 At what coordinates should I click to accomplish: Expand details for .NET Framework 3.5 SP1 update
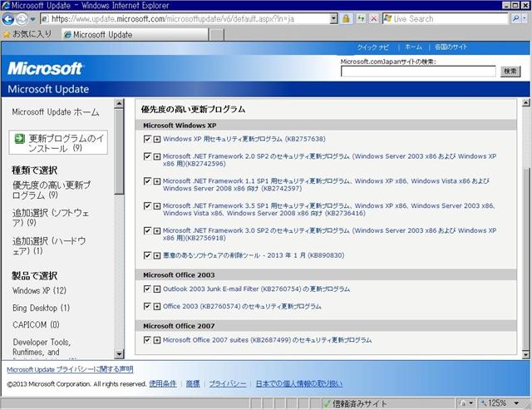click(157, 206)
